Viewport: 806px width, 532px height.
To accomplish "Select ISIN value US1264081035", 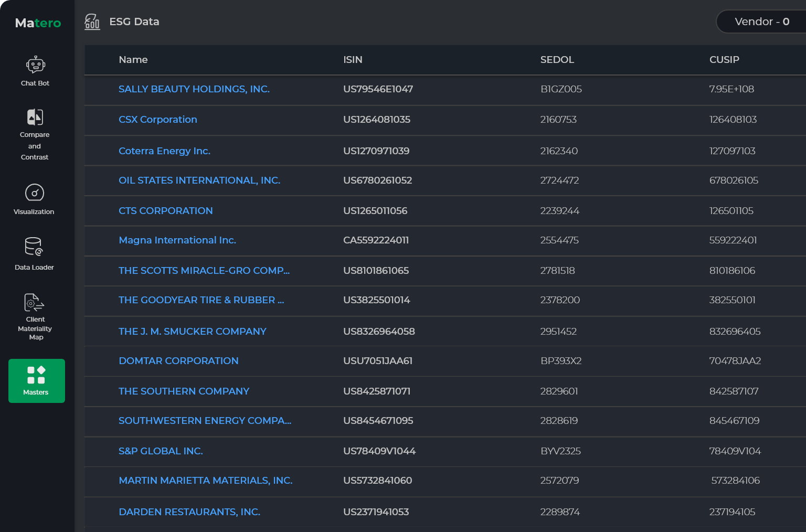I will 377,120.
